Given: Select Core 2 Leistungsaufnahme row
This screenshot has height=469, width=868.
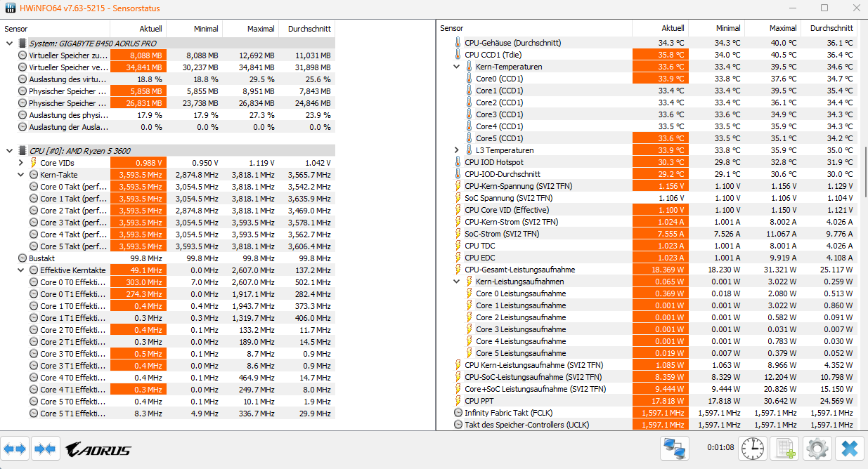Looking at the screenshot, I should pyautogui.click(x=647, y=317).
